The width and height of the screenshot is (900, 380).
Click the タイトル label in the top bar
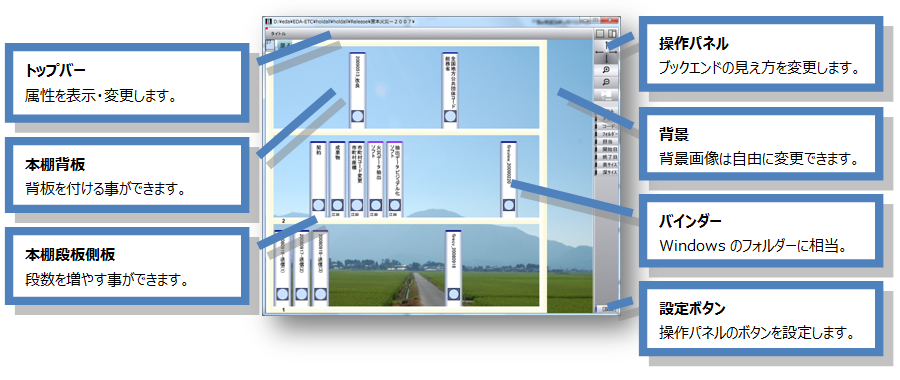click(278, 34)
